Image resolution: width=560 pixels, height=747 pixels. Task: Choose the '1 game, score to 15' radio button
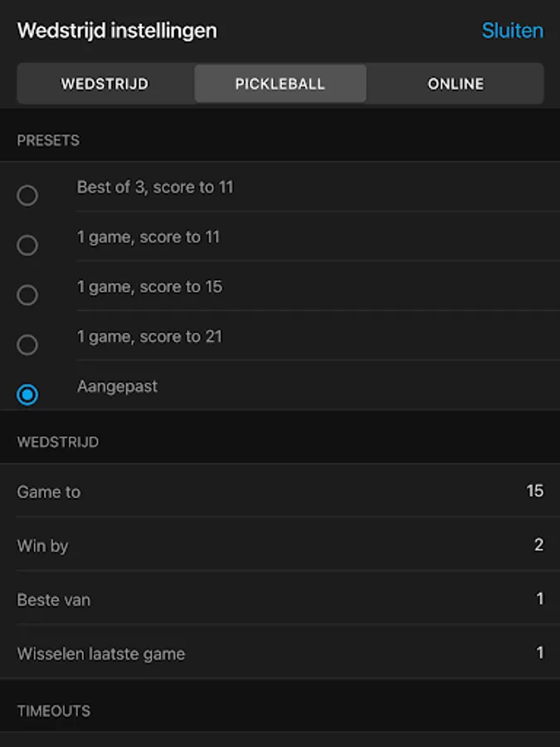pyautogui.click(x=27, y=295)
